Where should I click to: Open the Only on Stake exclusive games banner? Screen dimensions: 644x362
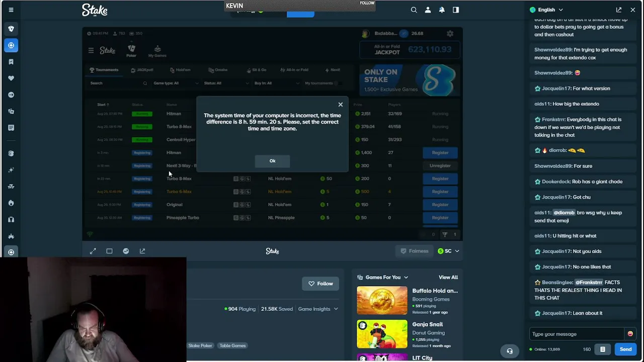410,79
